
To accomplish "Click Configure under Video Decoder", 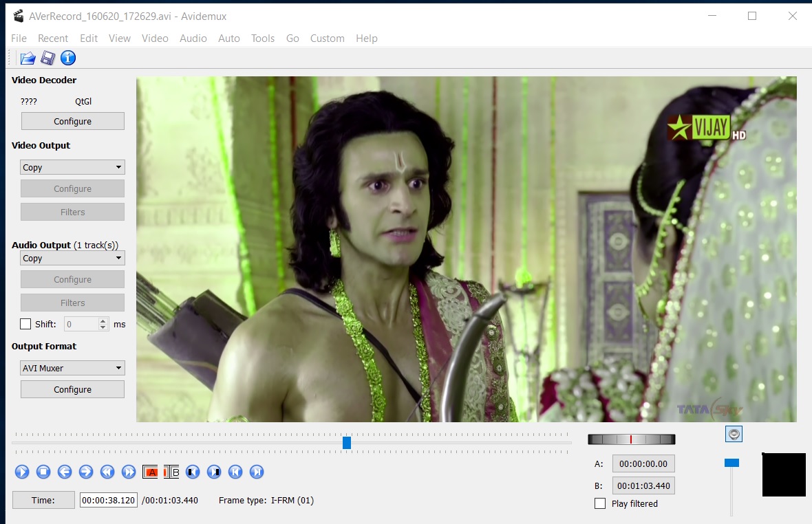I will (x=72, y=121).
